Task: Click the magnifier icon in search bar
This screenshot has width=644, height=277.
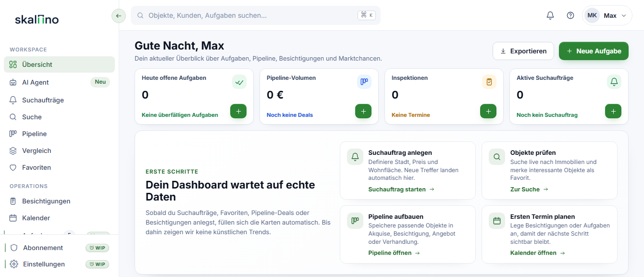Action: (141, 15)
